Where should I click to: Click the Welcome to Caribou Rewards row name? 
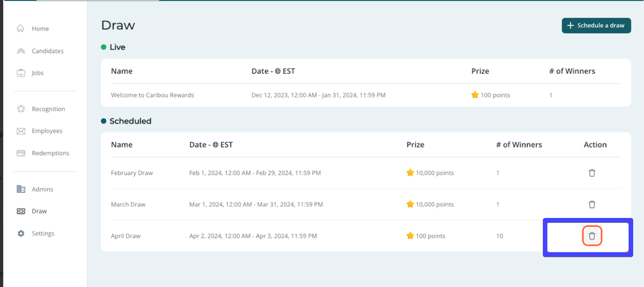tap(153, 95)
